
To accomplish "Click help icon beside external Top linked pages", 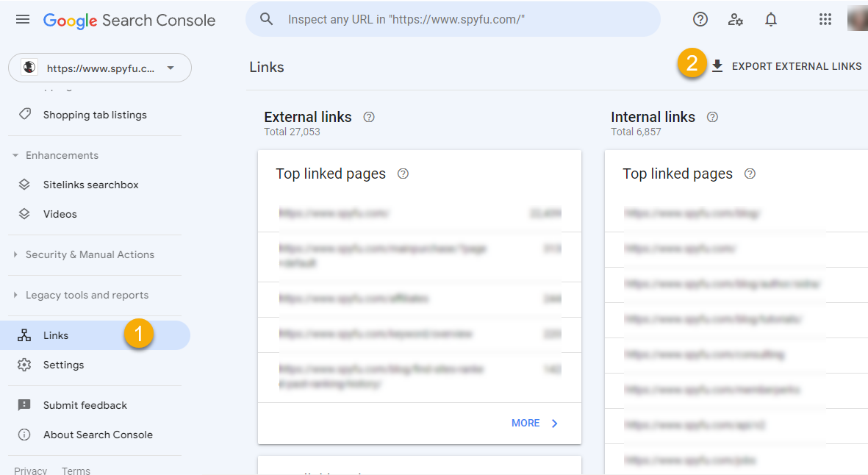I will [x=403, y=174].
